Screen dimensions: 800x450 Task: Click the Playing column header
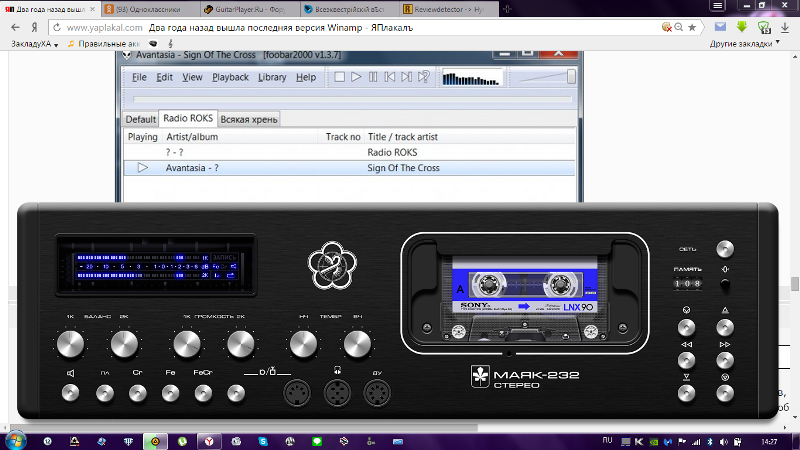tap(142, 137)
